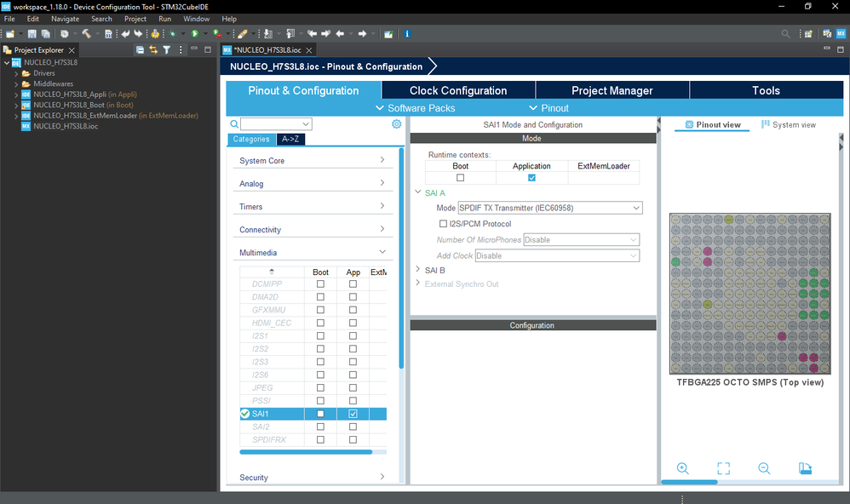850x504 pixels.
Task: Zoom in on the pinout view
Action: tap(683, 468)
